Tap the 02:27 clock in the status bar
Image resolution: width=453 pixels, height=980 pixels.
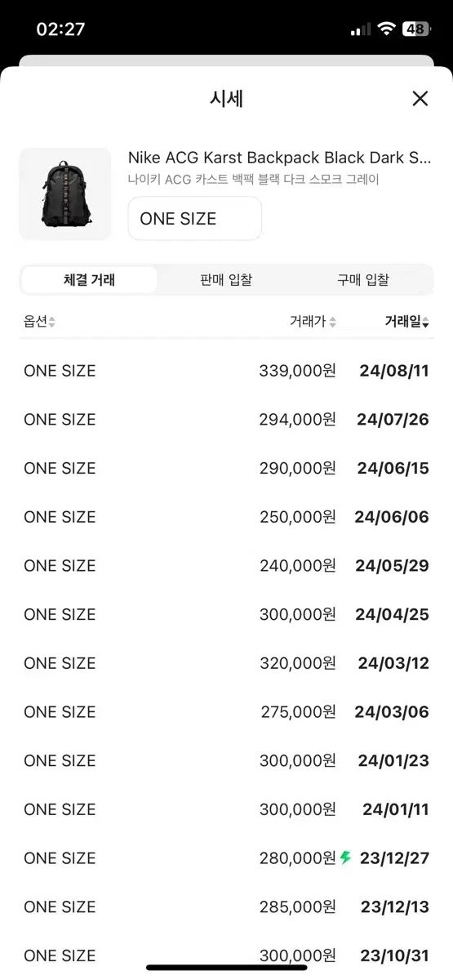[x=60, y=29]
